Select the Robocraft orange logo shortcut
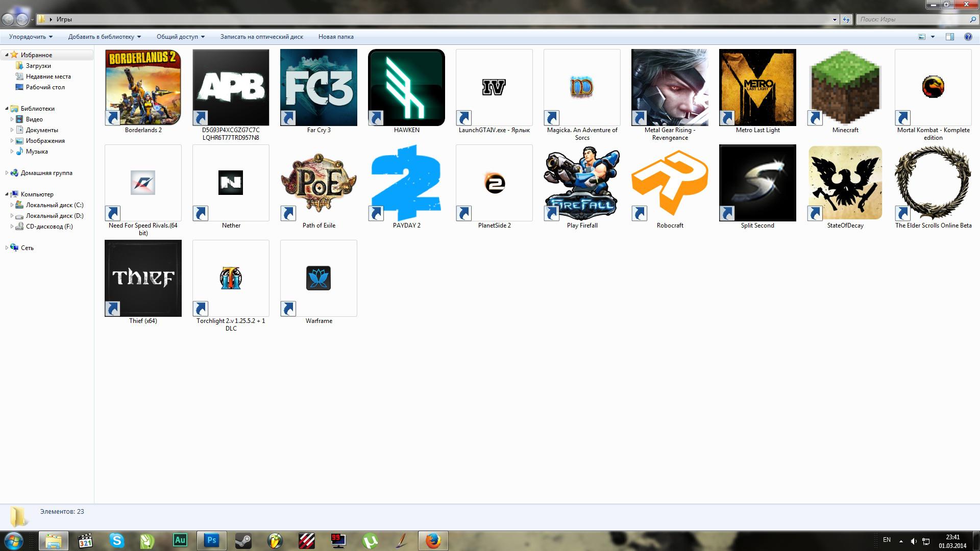Image resolution: width=980 pixels, height=551 pixels. 670,183
